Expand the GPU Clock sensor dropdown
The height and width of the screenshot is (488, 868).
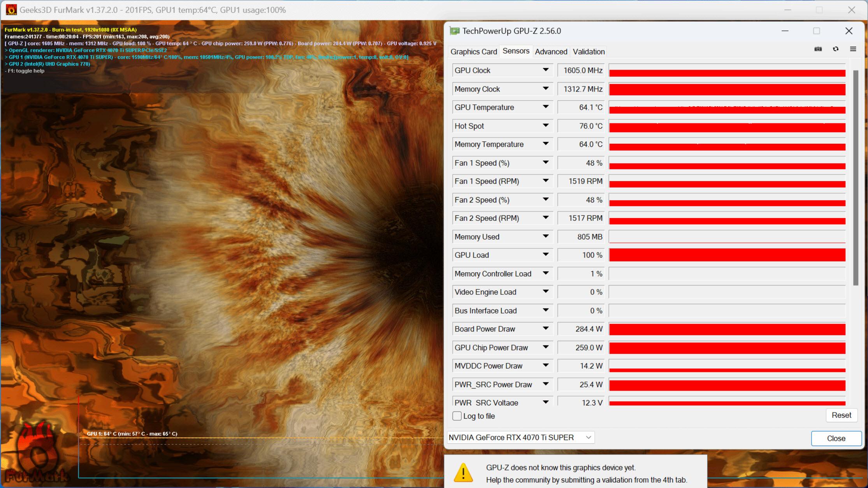545,70
